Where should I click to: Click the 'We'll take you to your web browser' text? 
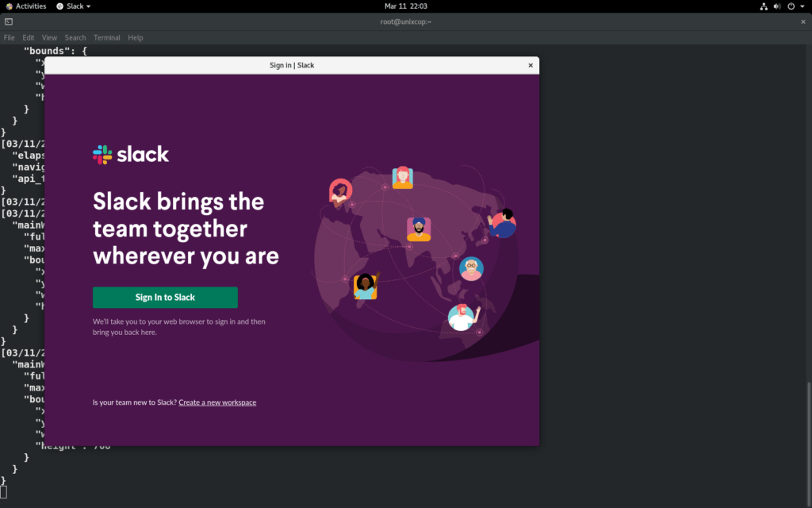pos(179,326)
